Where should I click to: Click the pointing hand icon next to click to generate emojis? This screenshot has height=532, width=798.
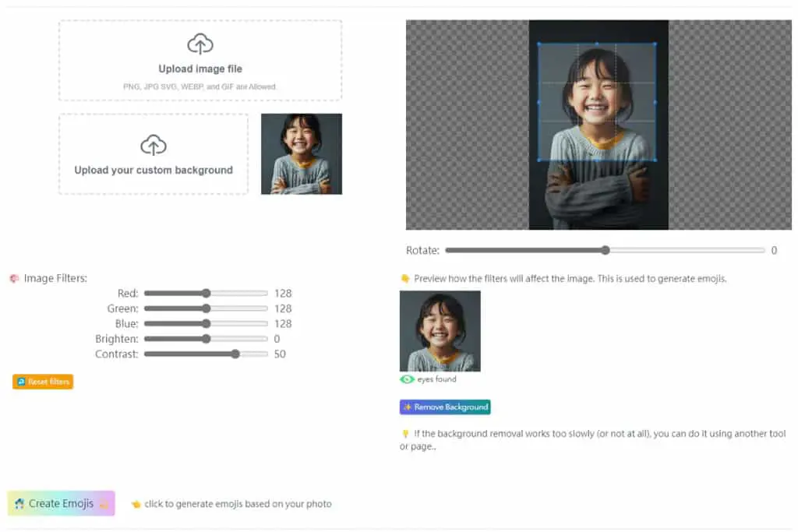point(136,504)
